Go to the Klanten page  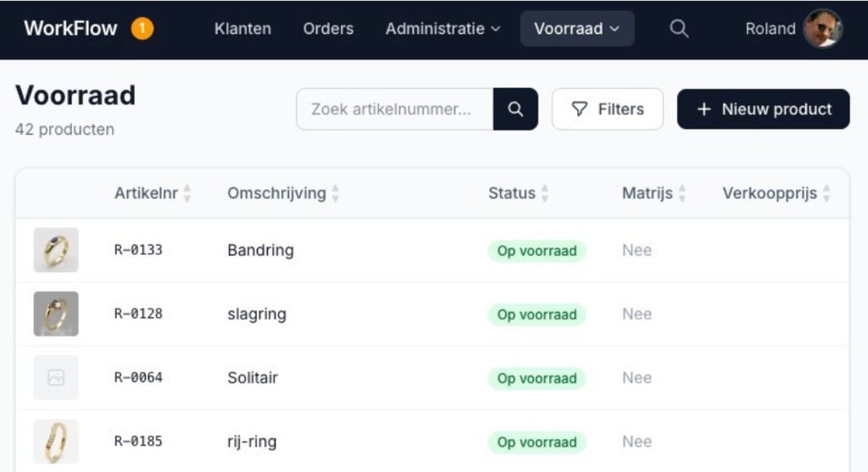tap(242, 29)
